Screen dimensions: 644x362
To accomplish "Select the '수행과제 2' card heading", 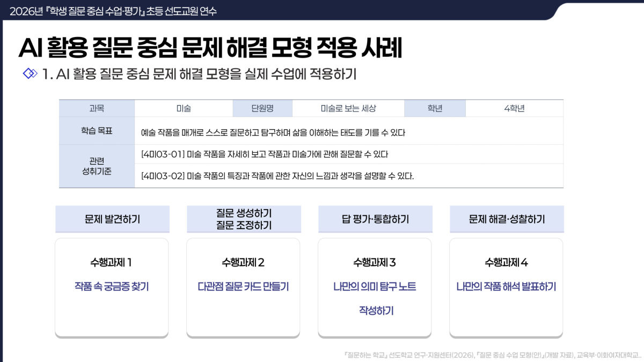I will pyautogui.click(x=243, y=263).
